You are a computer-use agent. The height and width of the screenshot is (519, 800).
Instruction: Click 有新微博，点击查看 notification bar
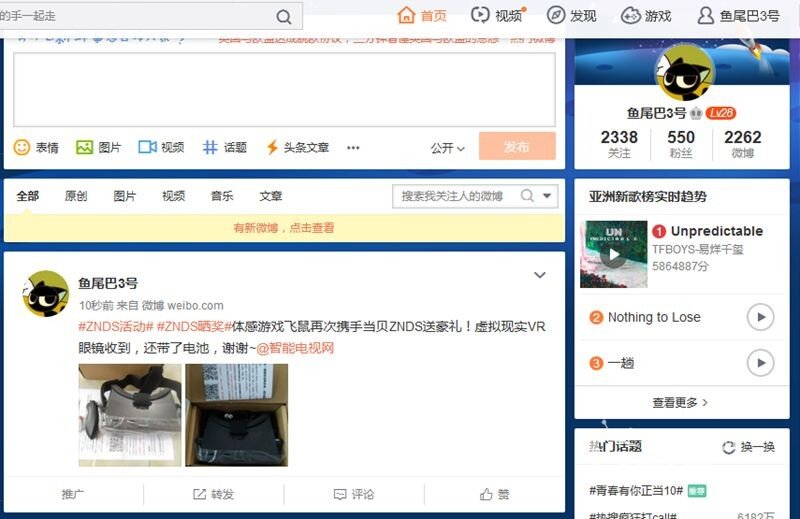click(x=284, y=228)
